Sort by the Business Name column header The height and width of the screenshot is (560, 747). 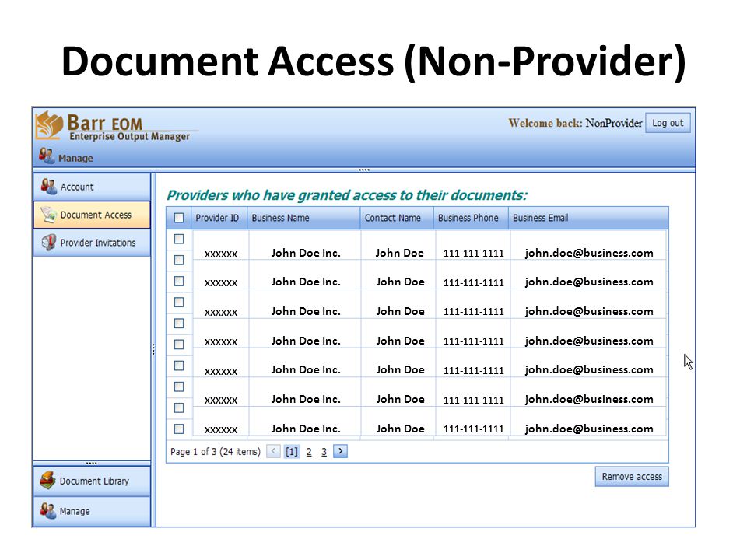[x=304, y=218]
